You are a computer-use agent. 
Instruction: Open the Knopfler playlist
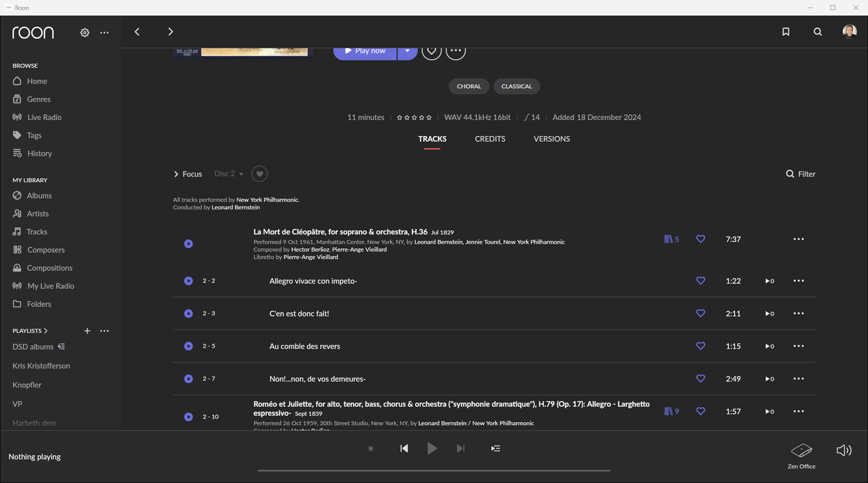pyautogui.click(x=27, y=385)
